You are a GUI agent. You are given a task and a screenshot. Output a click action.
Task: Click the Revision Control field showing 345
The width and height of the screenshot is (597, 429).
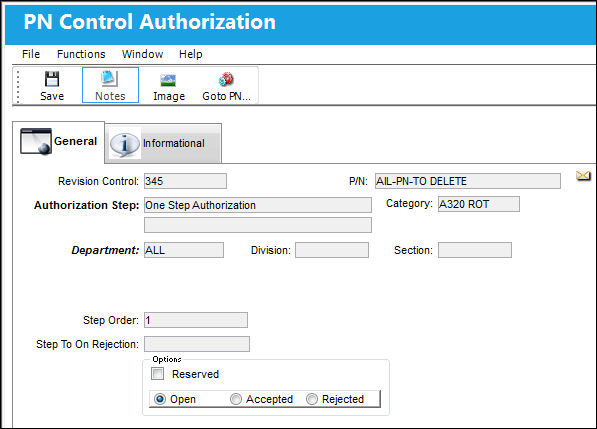(x=185, y=181)
